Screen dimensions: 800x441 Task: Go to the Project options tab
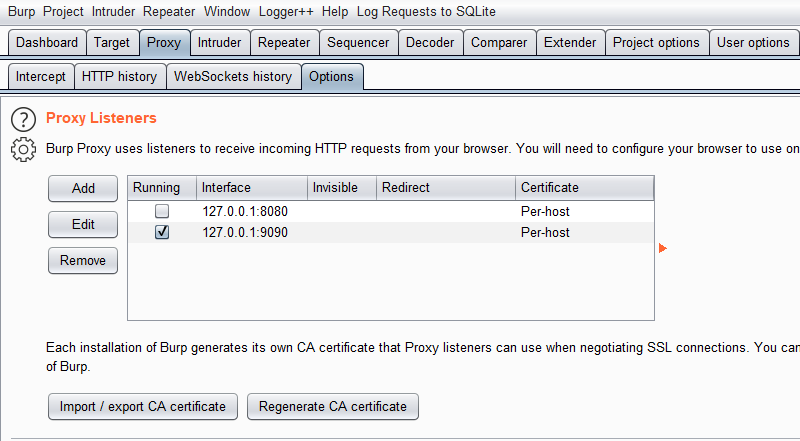[x=656, y=42]
